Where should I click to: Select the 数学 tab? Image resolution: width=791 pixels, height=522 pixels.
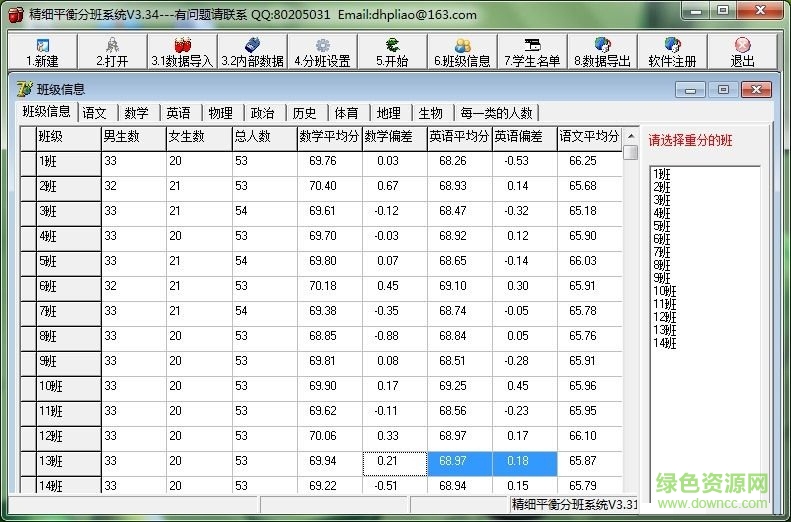pos(137,113)
